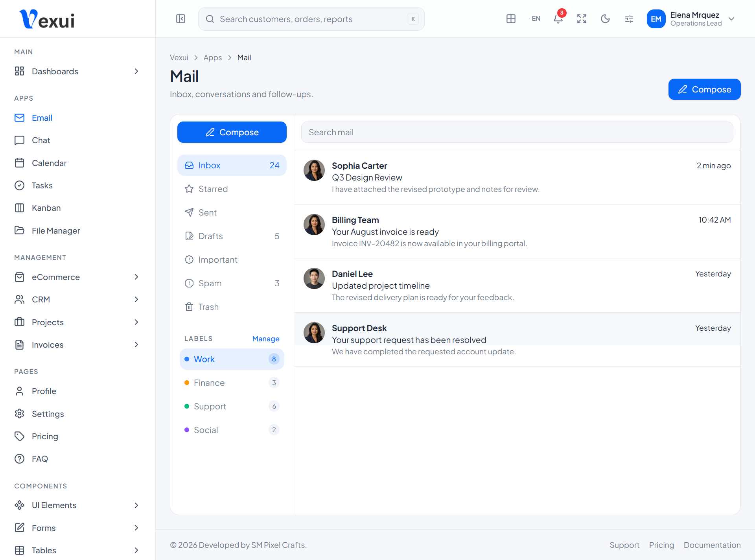This screenshot has width=755, height=560.
Task: Click the Settings gear icon in sidebar
Action: 19,414
